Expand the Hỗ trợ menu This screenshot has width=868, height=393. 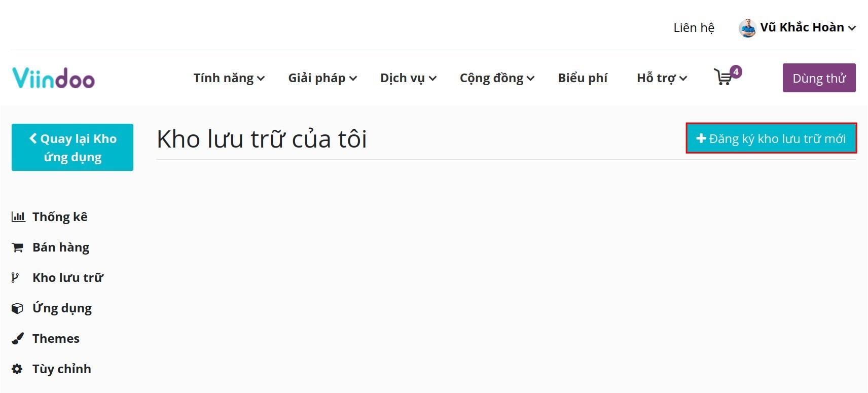click(661, 78)
